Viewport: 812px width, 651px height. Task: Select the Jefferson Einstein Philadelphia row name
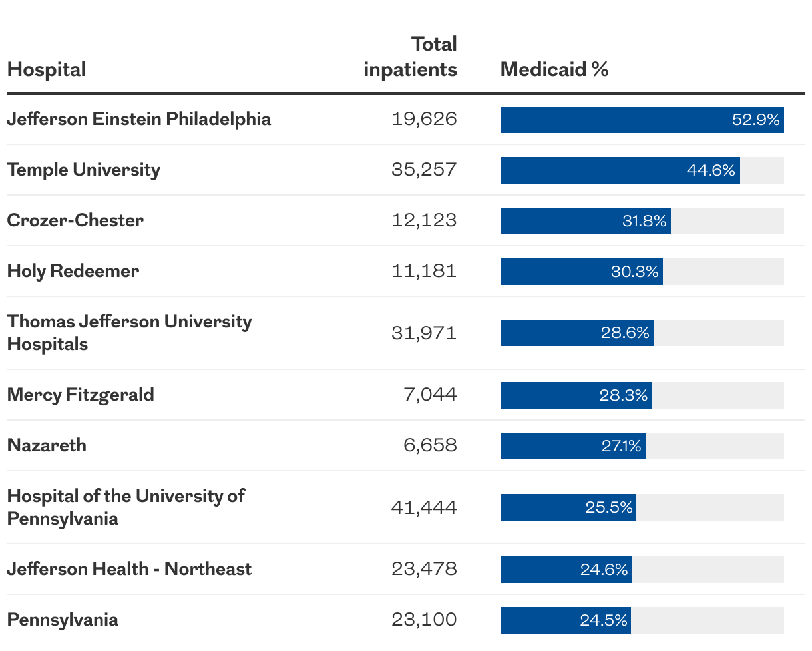point(139,119)
